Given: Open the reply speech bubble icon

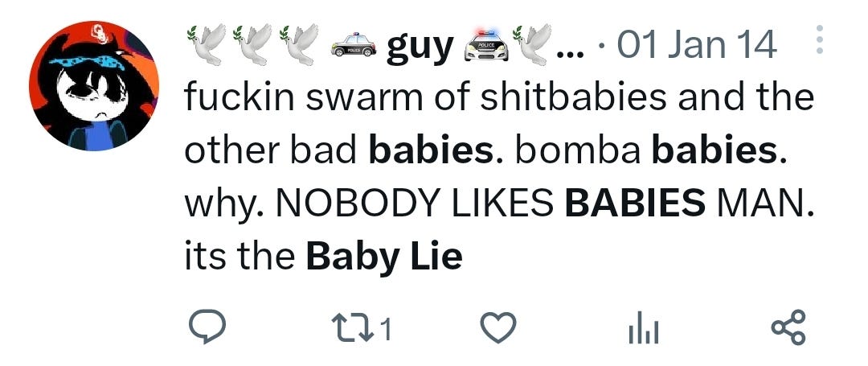Looking at the screenshot, I should 207,327.
